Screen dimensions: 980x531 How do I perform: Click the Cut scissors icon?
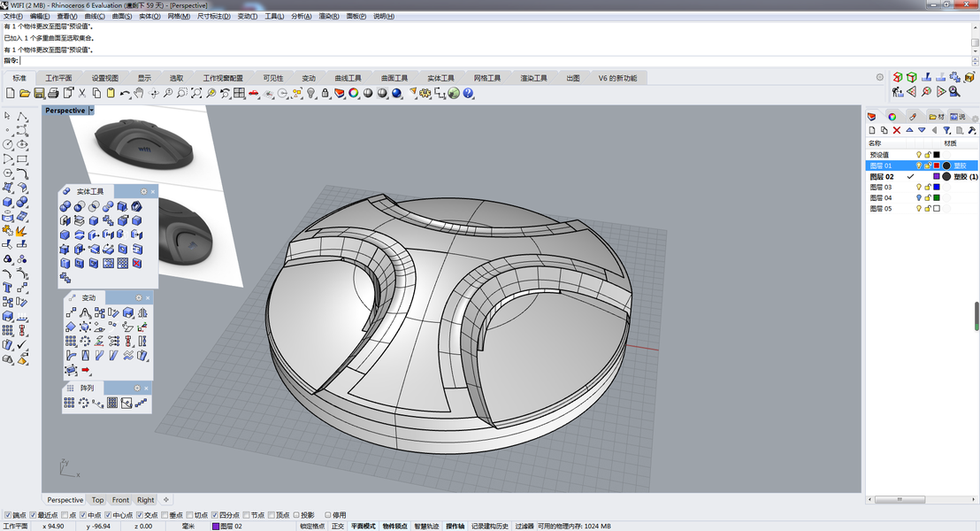(x=82, y=93)
